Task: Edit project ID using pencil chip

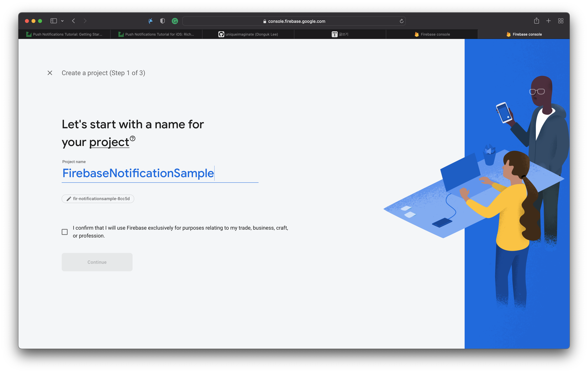Action: click(x=98, y=199)
